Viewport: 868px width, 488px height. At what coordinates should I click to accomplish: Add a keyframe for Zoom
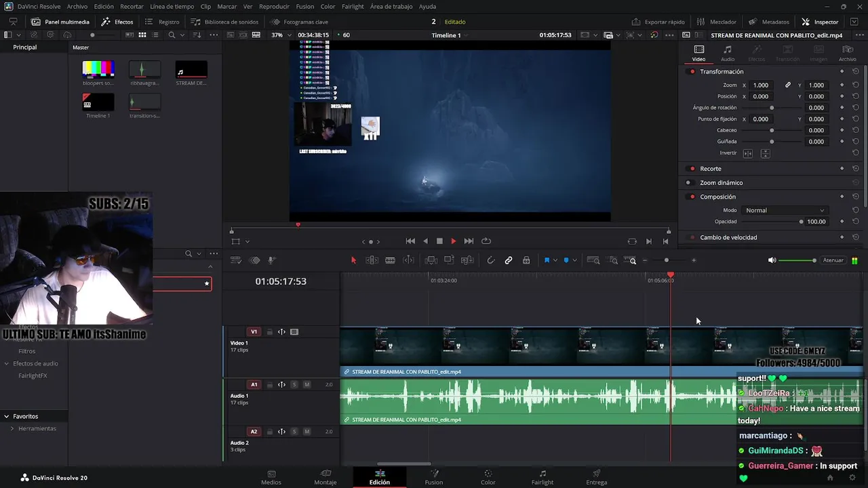[842, 85]
